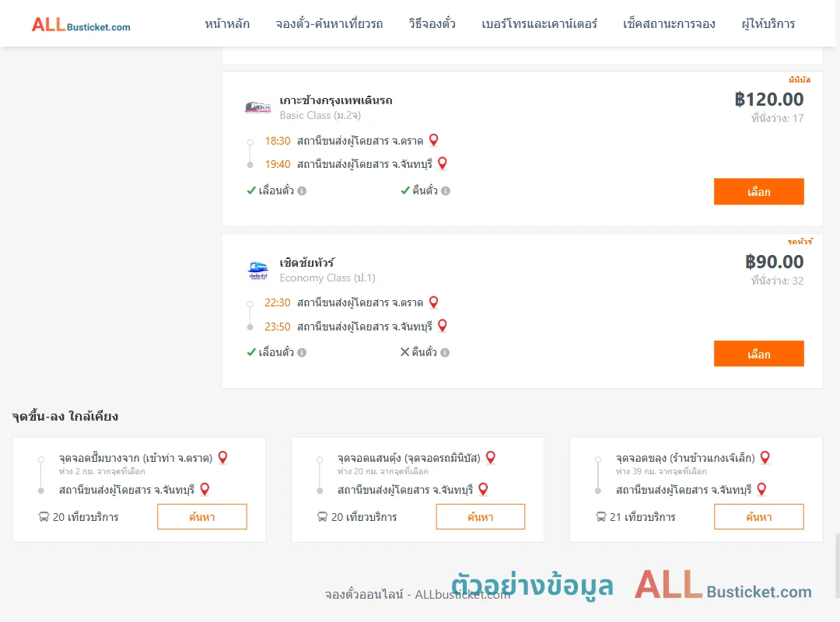
Task: Search trips from จุดจอดปั๊มบางจาก with ค้นหา
Action: (x=202, y=517)
